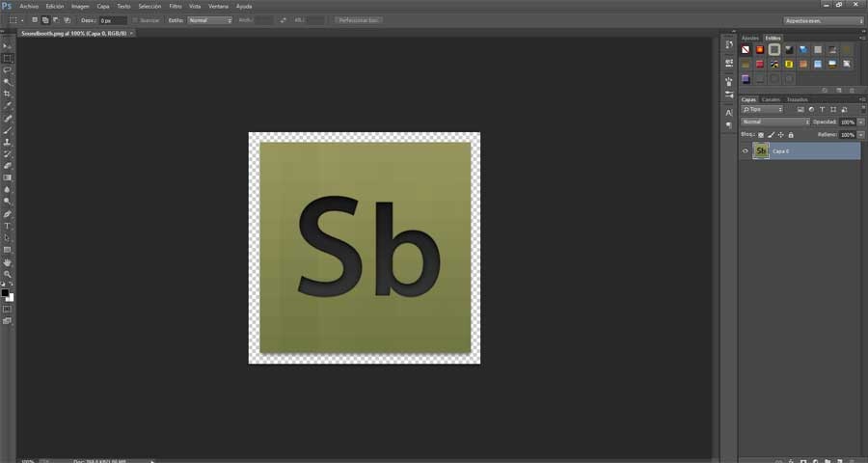Toggle type layer filter
Screen dimensions: 868x463
pos(822,110)
